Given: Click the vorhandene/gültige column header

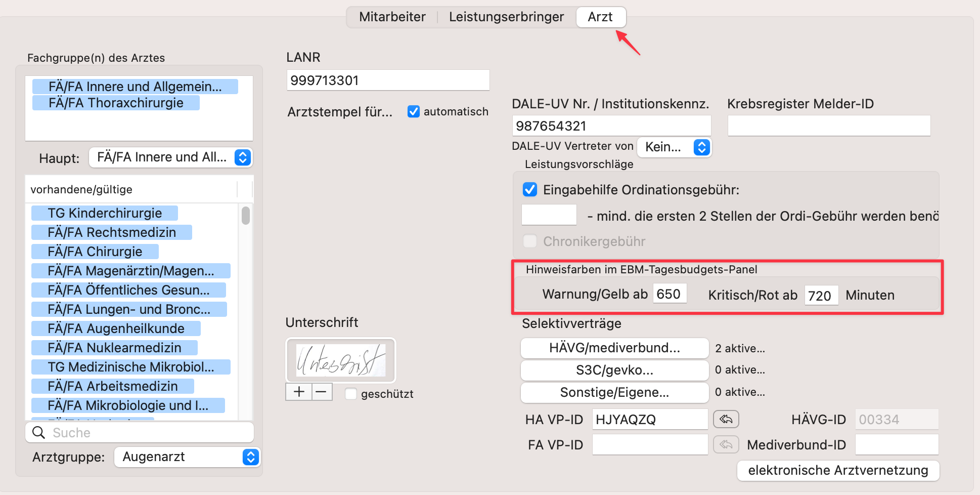Looking at the screenshot, I should click(131, 189).
